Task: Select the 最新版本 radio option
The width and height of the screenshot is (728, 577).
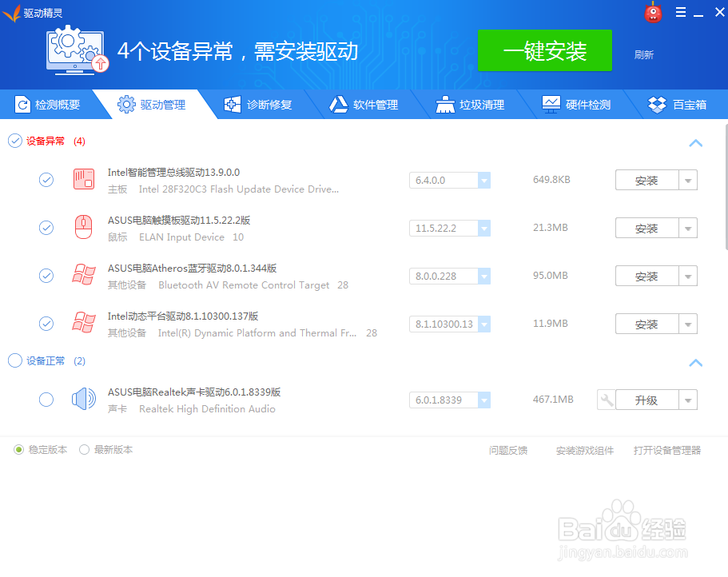Action: (84, 449)
